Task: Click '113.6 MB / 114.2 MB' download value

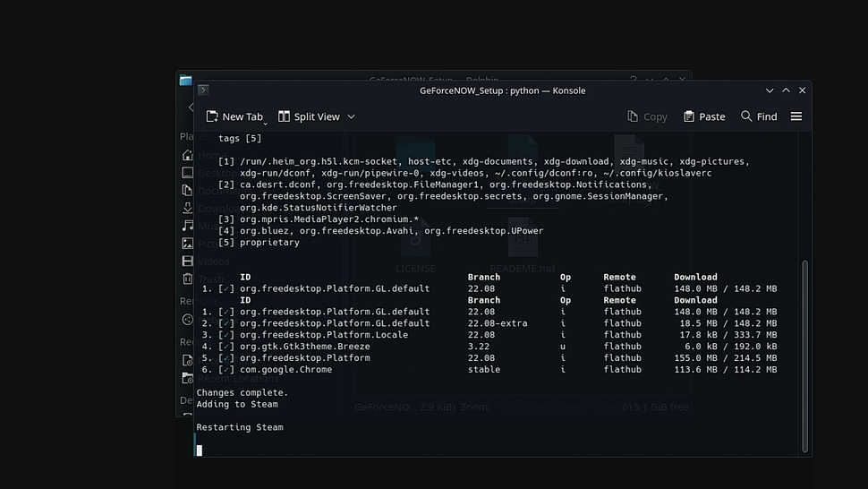Action: 726,369
